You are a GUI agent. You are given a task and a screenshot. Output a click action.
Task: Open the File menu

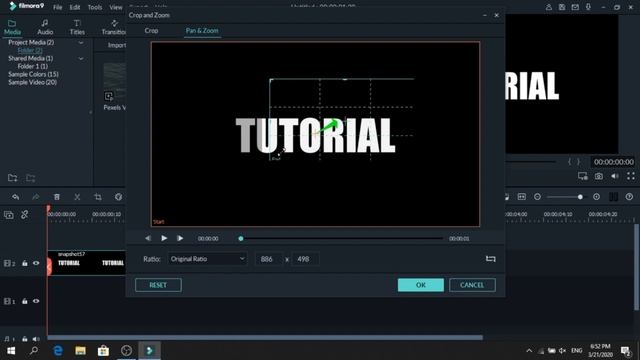pos(58,7)
